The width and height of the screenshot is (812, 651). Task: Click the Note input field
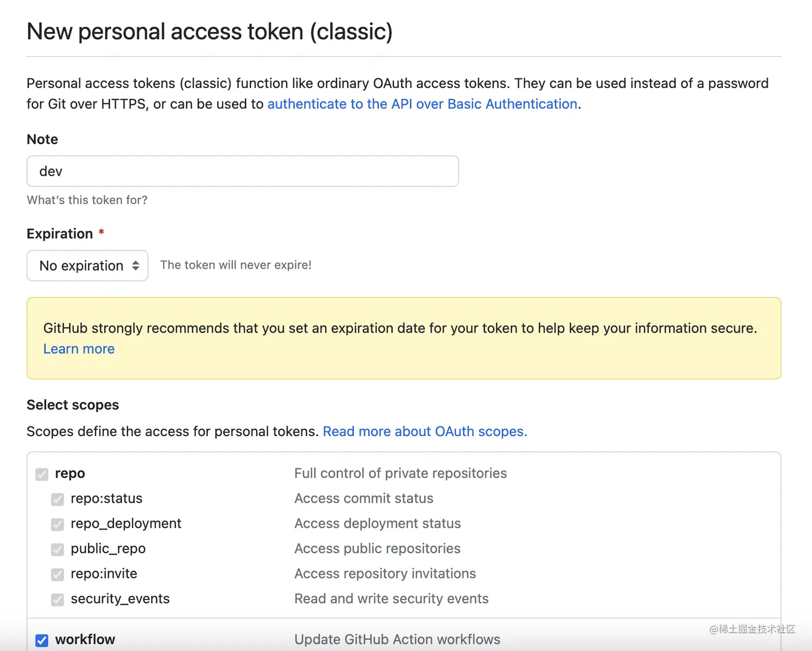pyautogui.click(x=242, y=171)
